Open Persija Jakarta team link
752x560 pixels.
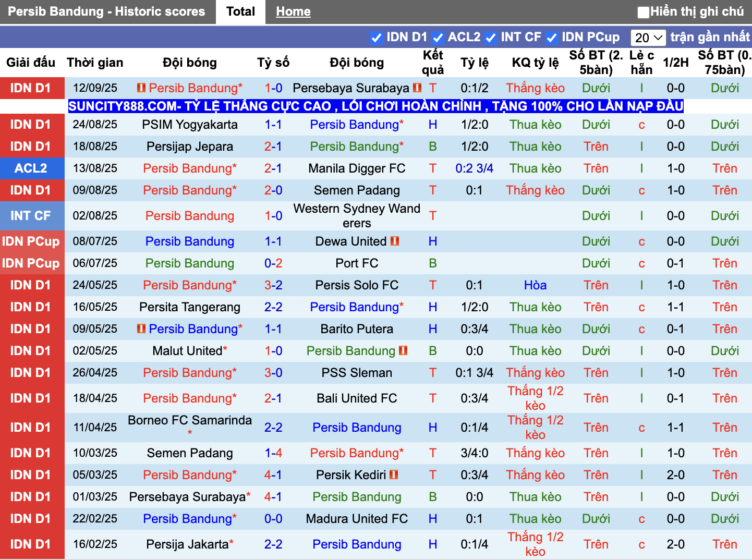tap(187, 544)
